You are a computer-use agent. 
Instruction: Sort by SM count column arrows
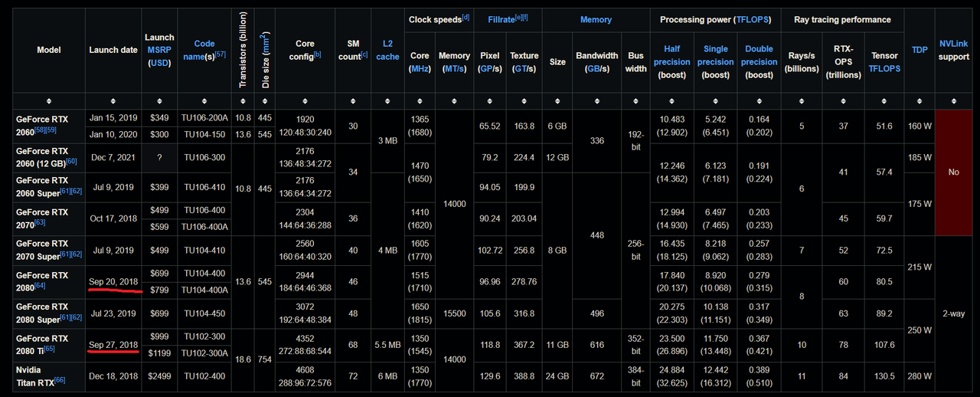click(353, 101)
